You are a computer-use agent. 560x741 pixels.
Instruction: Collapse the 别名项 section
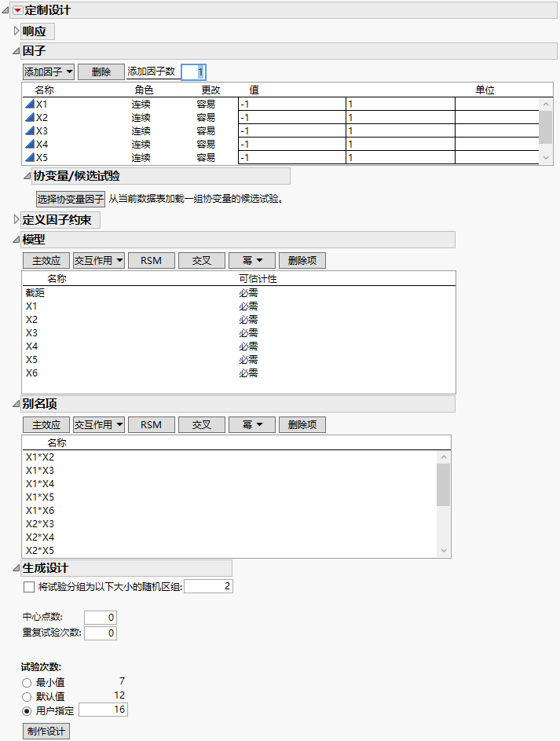pos(16,404)
